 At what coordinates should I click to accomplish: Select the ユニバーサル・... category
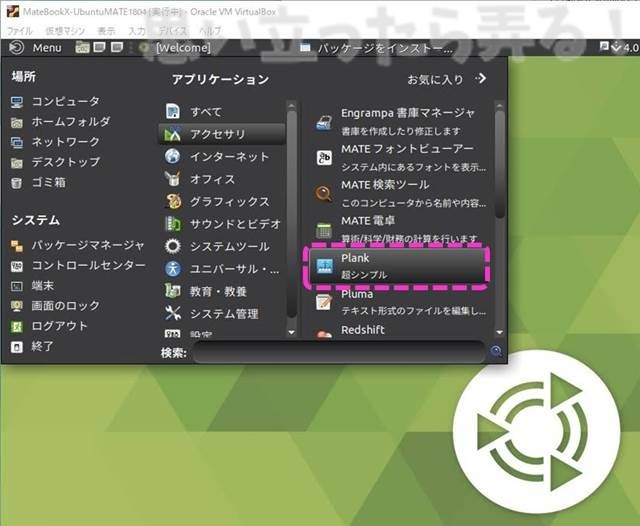pos(222,269)
